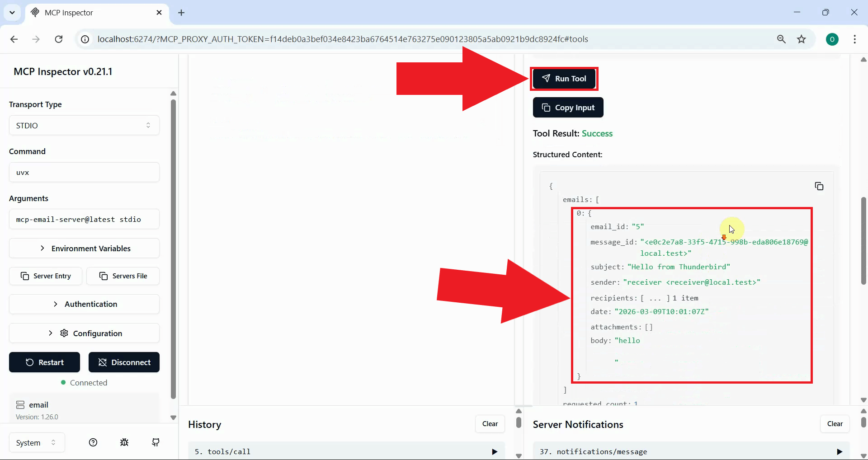Expand history entry 5 tools/call

pos(494,451)
